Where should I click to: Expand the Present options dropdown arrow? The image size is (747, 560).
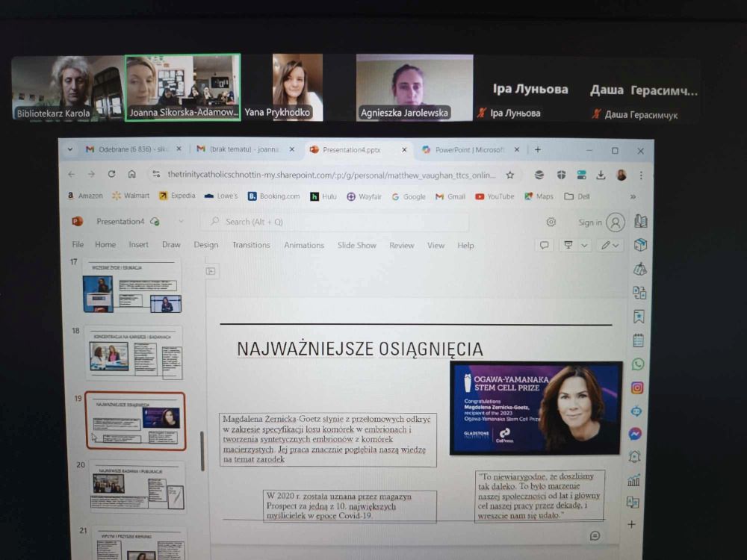(x=584, y=246)
